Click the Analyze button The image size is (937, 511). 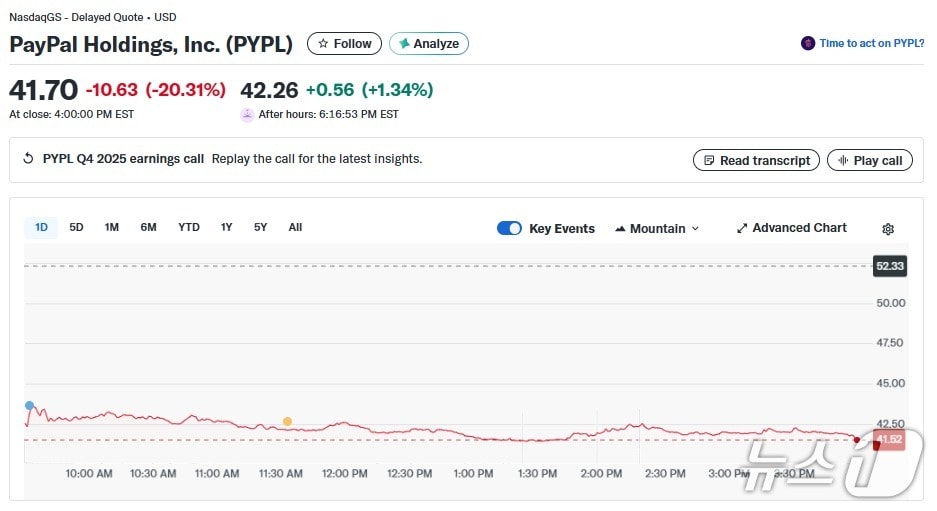(428, 44)
